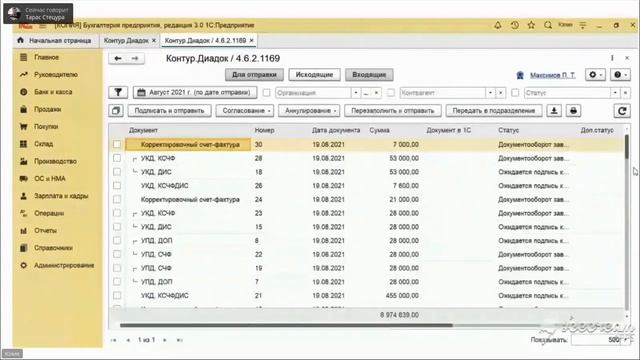Tick checkbox for УКД, КСЧФ number 28
The image size is (640, 360).
[117, 158]
